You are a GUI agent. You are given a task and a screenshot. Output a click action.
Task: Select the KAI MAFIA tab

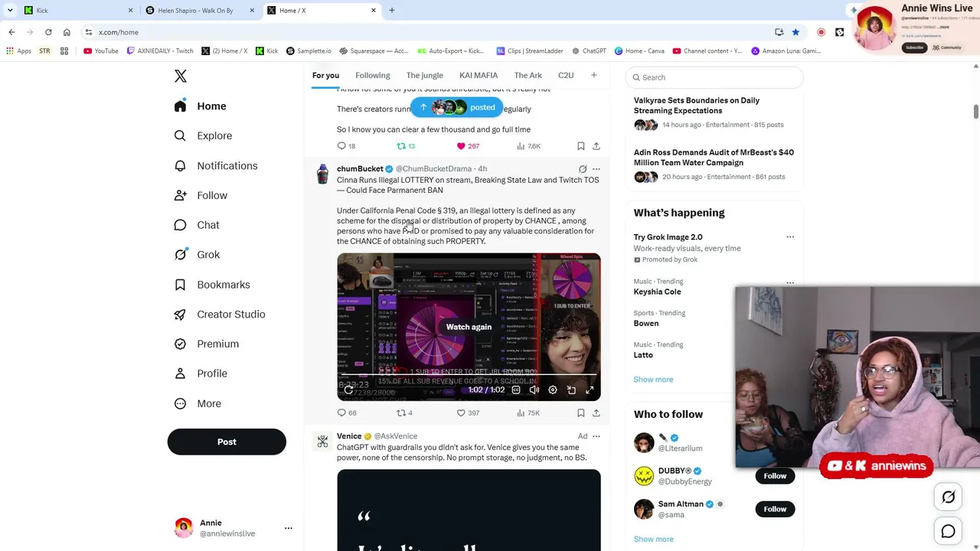point(479,75)
